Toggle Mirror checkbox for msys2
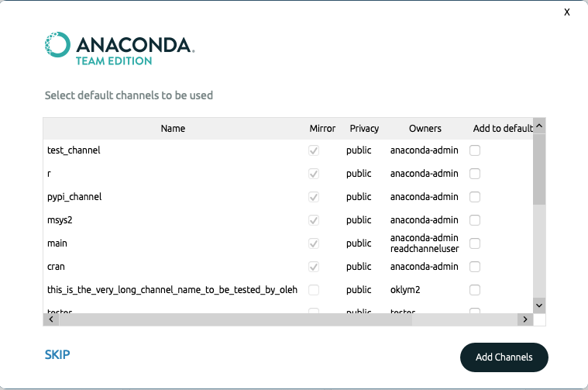The image size is (588, 390). click(x=314, y=220)
